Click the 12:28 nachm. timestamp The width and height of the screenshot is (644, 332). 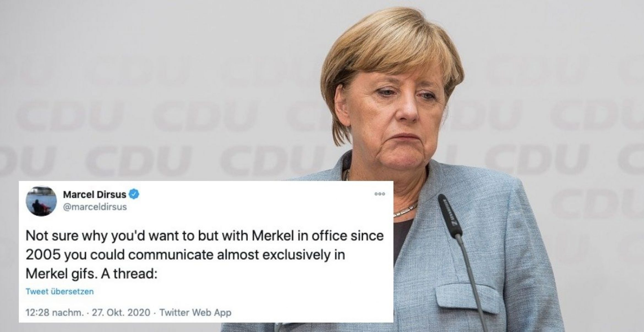(x=54, y=312)
